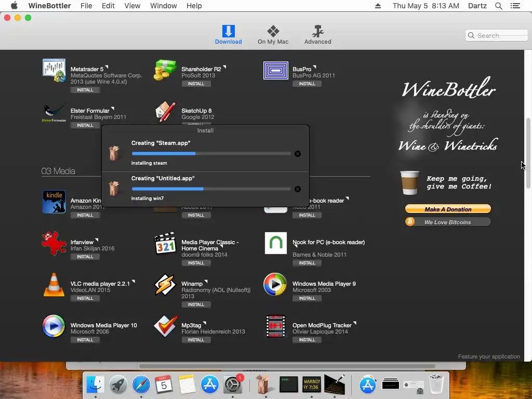The width and height of the screenshot is (532, 399).
Task: Open Finder from the Dock
Action: pos(96,385)
